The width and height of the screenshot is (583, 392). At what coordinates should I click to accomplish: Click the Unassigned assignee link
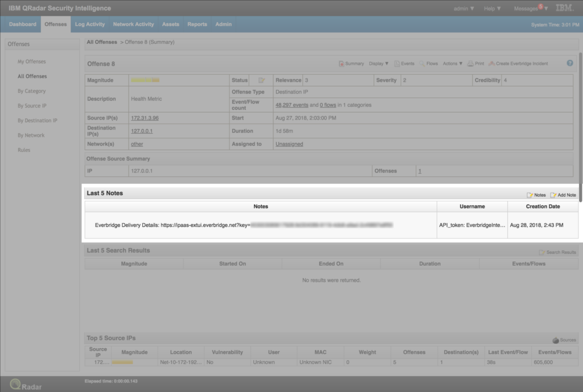pos(289,144)
